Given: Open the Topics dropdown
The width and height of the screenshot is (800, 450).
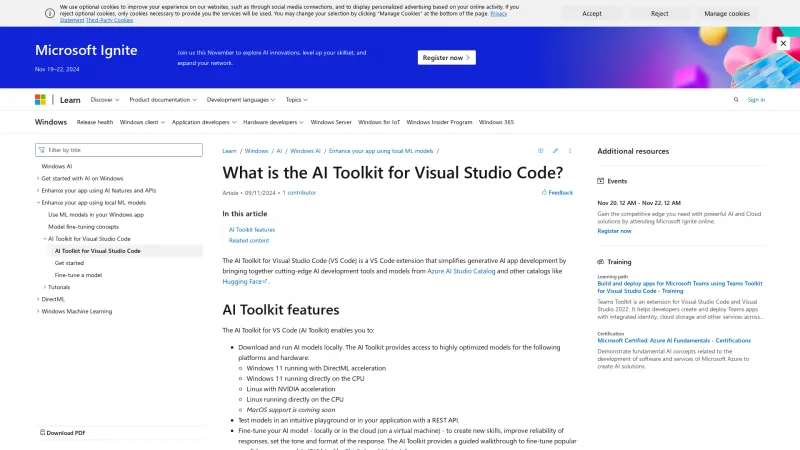Looking at the screenshot, I should point(296,99).
